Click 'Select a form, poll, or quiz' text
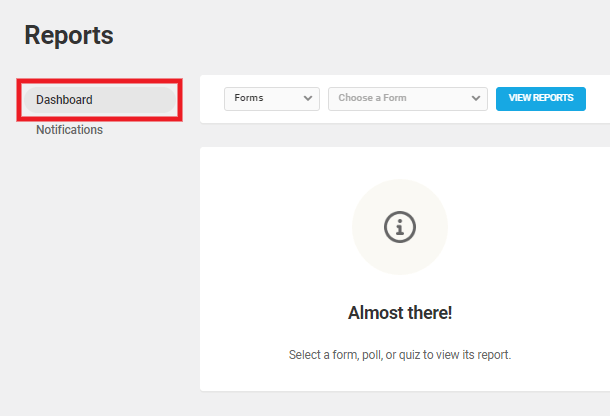This screenshot has height=416, width=610. (400, 355)
